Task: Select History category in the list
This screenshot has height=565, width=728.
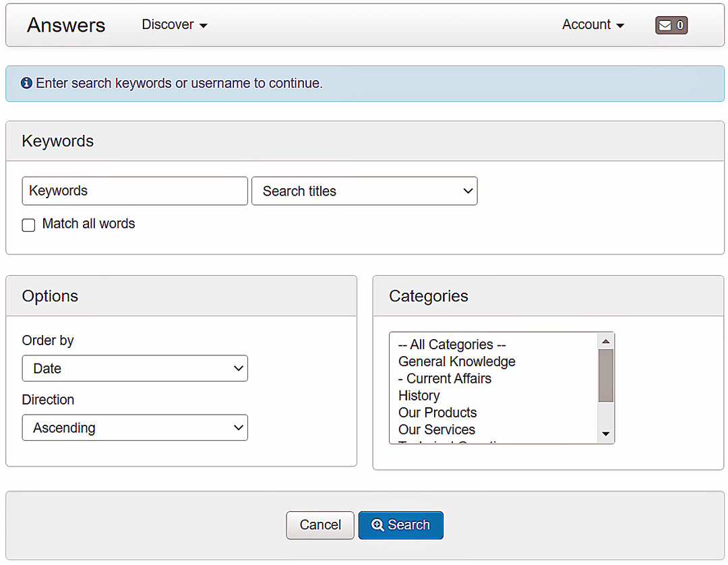Action: click(x=419, y=396)
